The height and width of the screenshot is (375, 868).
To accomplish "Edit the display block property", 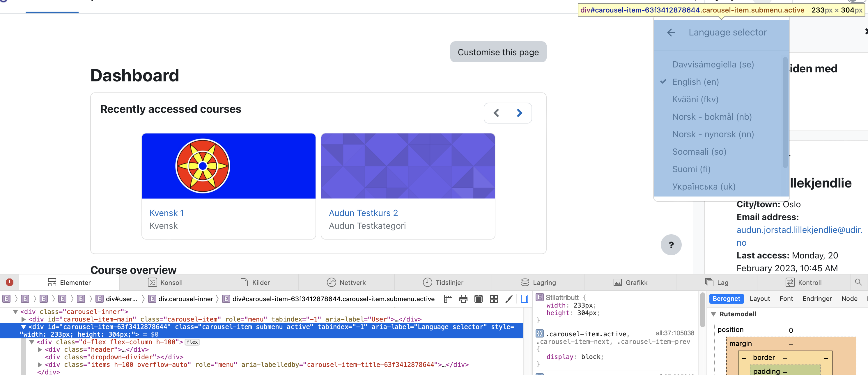I will [575, 357].
